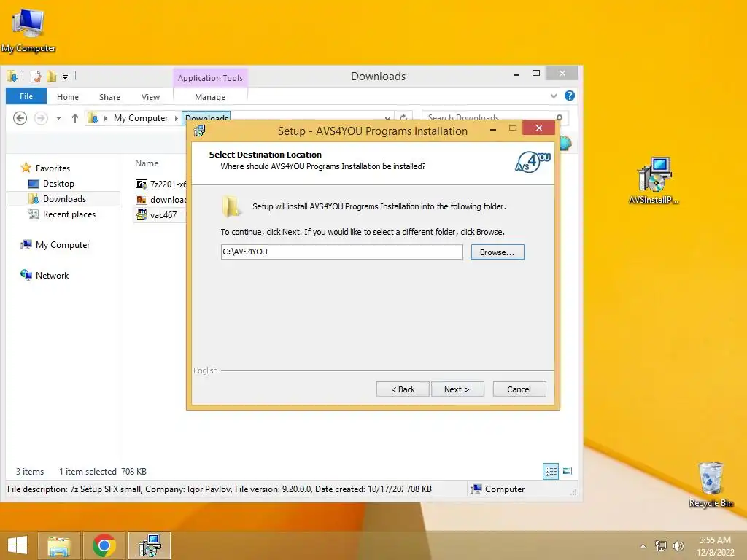Open the File menu in Downloads window
This screenshot has height=560, width=747.
[26, 96]
